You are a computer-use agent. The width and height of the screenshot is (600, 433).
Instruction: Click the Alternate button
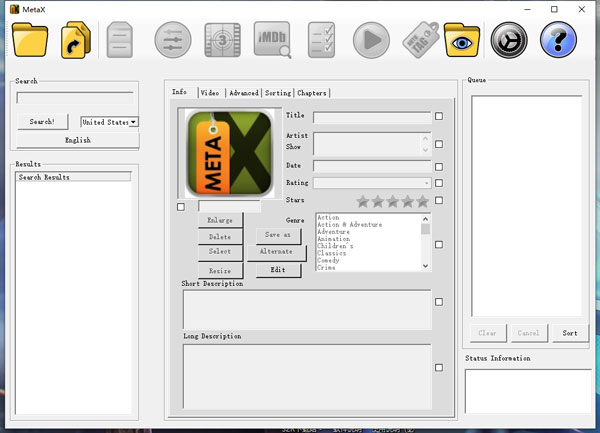tap(276, 252)
